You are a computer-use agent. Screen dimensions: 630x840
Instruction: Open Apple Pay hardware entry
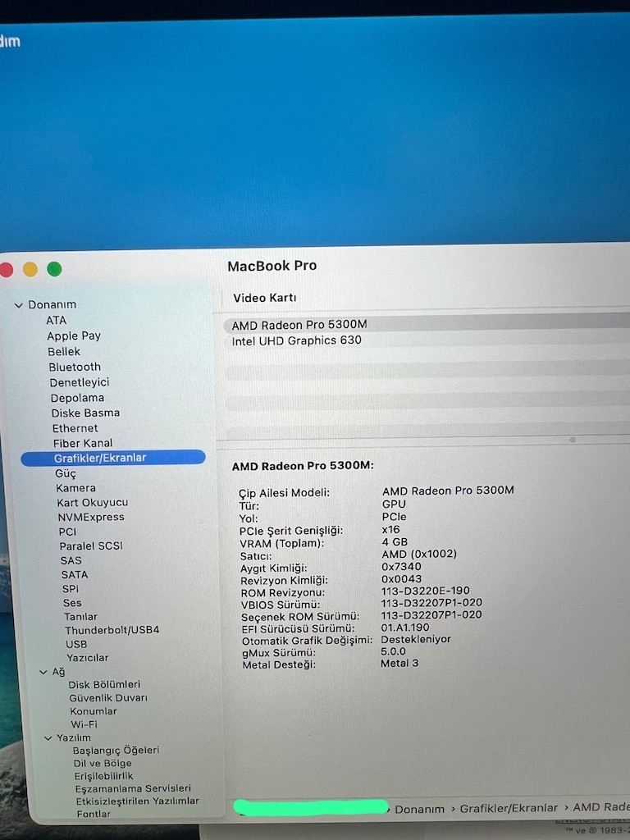point(74,336)
